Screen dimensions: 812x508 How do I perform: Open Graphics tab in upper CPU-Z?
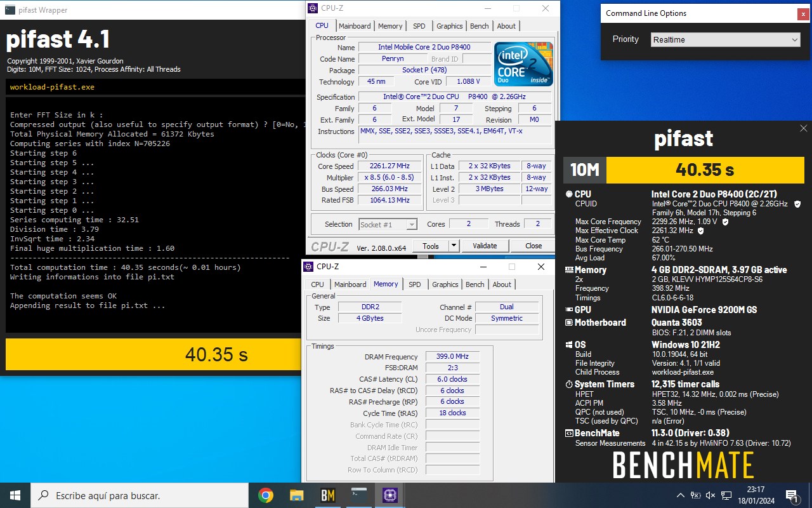[450, 26]
